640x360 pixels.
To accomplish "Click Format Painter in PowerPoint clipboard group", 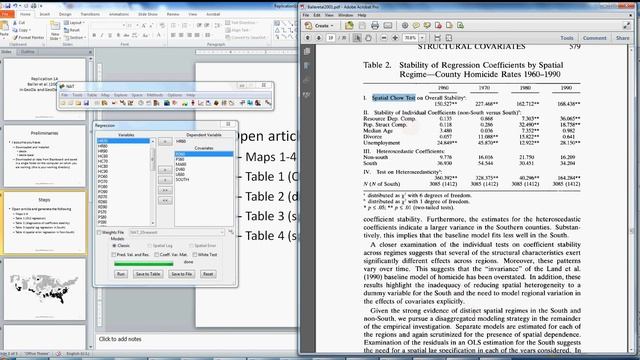I will tap(29, 37).
